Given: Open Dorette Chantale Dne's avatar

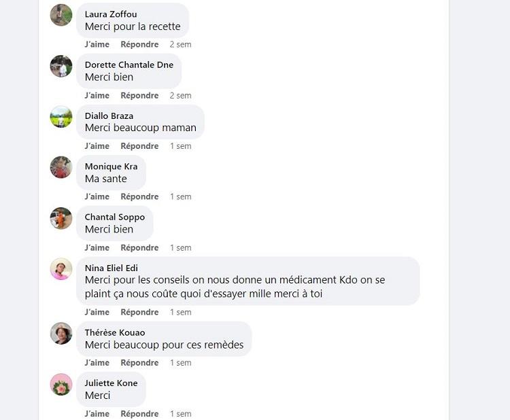Looking at the screenshot, I should [61, 66].
